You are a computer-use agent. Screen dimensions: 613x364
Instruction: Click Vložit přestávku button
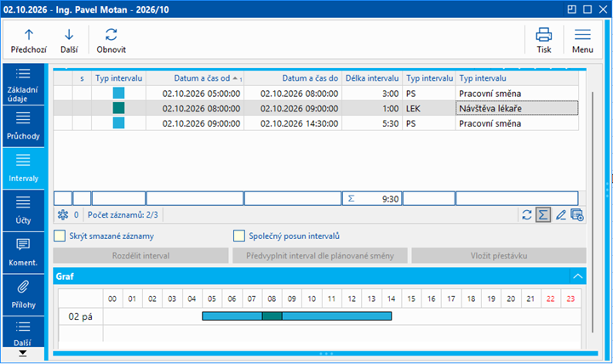point(499,256)
